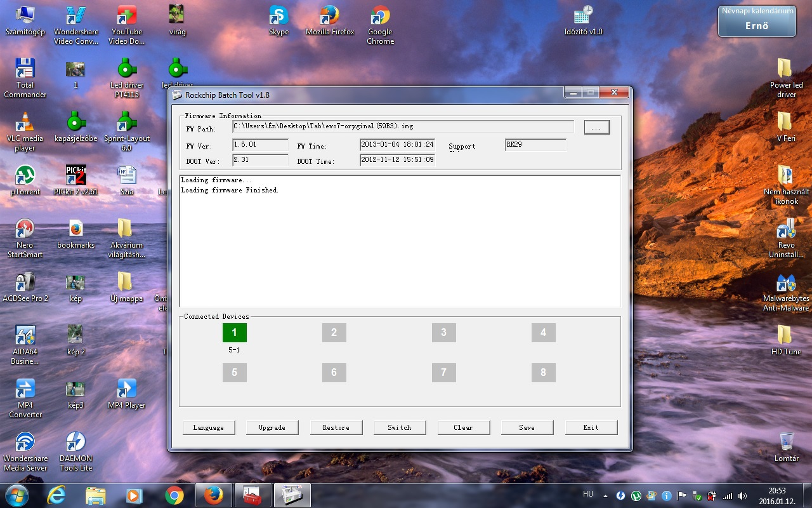The width and height of the screenshot is (812, 508).
Task: Open VLC media player shortcut
Action: click(x=25, y=131)
